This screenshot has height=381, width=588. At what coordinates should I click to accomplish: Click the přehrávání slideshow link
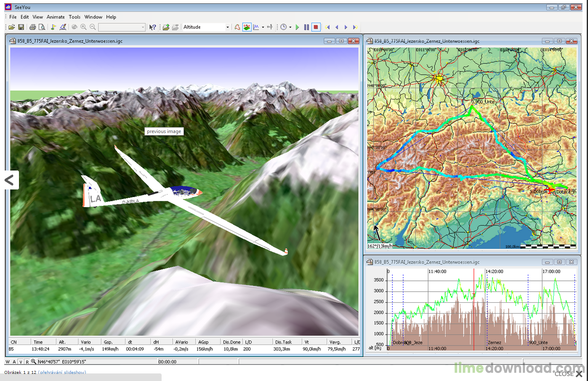point(62,372)
